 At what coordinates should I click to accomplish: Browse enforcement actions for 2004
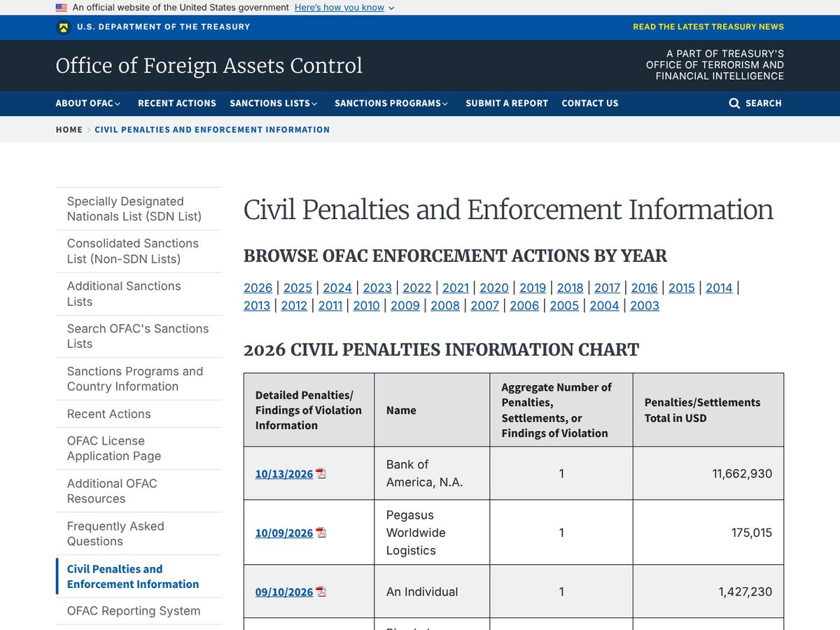[x=604, y=306]
